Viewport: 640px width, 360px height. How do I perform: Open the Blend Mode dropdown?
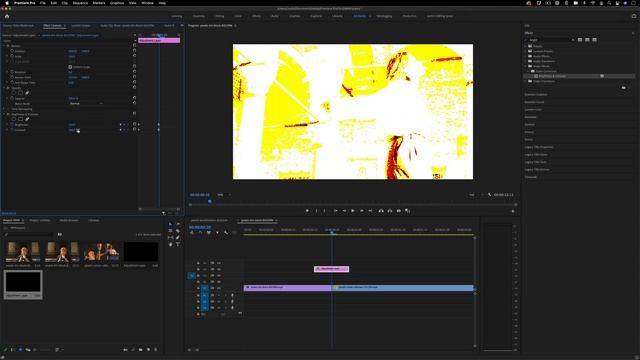coord(86,104)
